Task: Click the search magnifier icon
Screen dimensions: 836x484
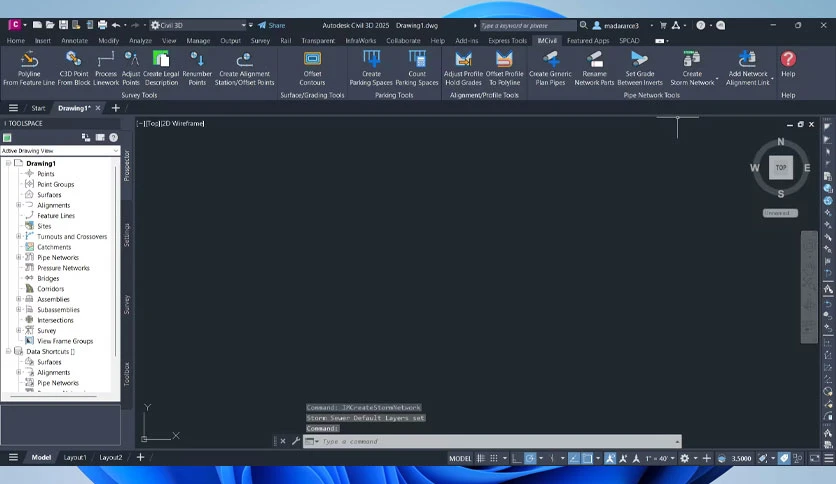Action: point(583,25)
